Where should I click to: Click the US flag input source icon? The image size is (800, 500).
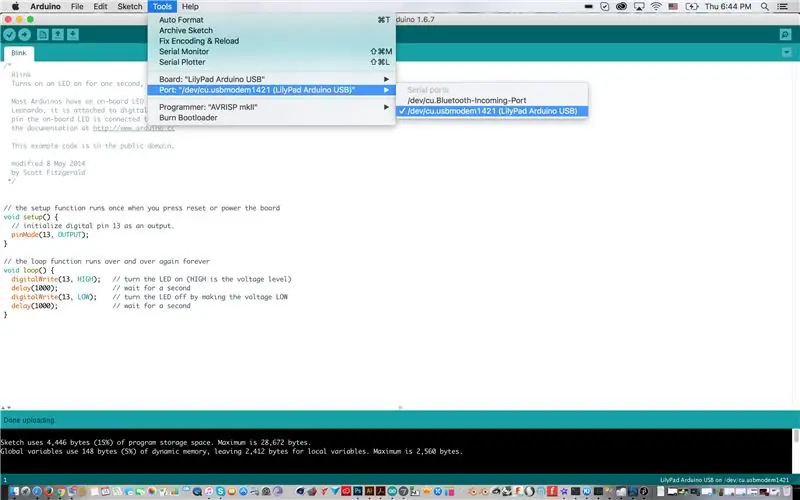click(673, 6)
